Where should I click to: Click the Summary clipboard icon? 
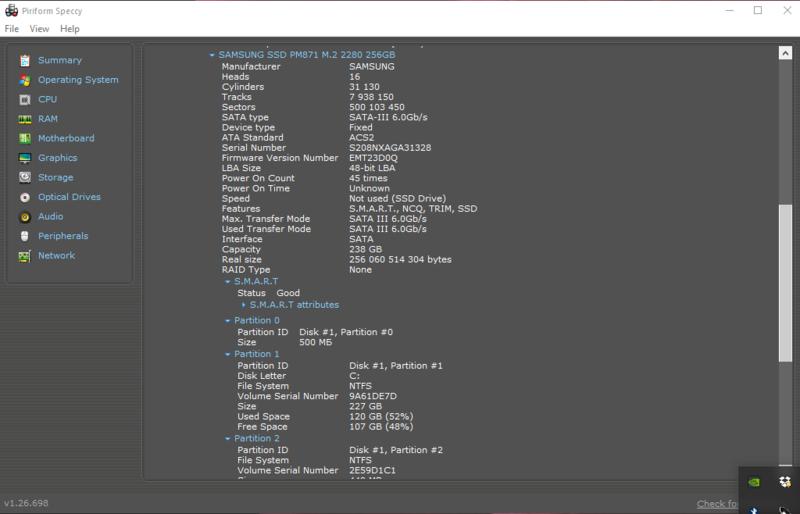24,61
